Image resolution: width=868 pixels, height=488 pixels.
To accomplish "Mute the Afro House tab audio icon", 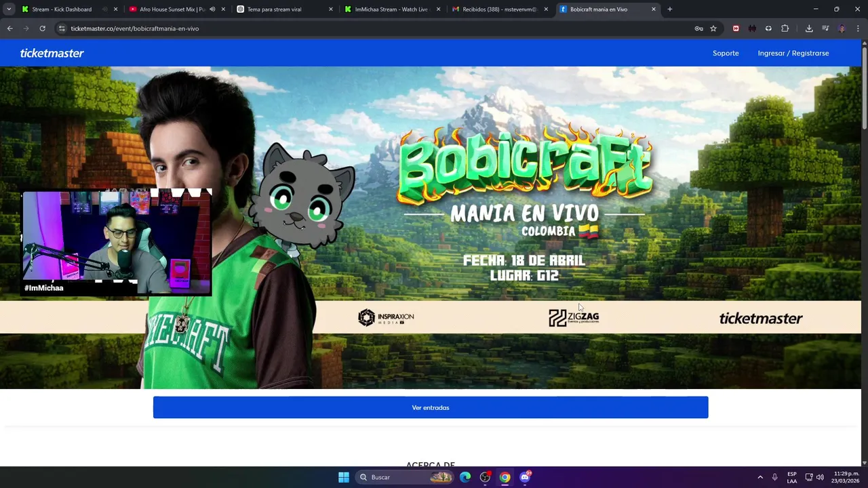I will [x=212, y=9].
